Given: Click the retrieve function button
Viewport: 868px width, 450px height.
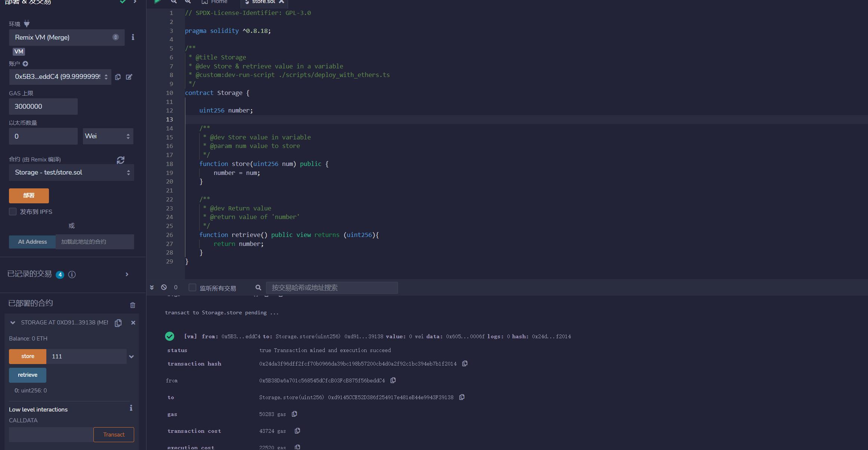Looking at the screenshot, I should pos(28,375).
